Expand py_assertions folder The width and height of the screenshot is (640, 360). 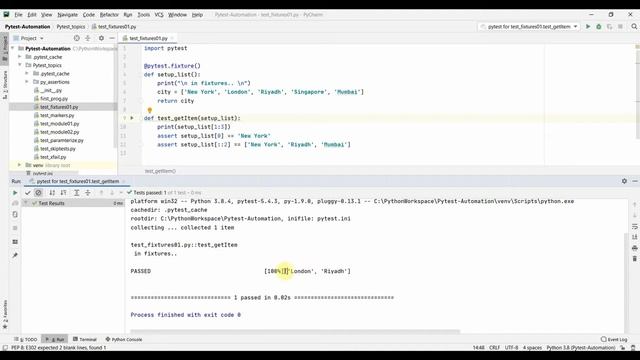27,82
